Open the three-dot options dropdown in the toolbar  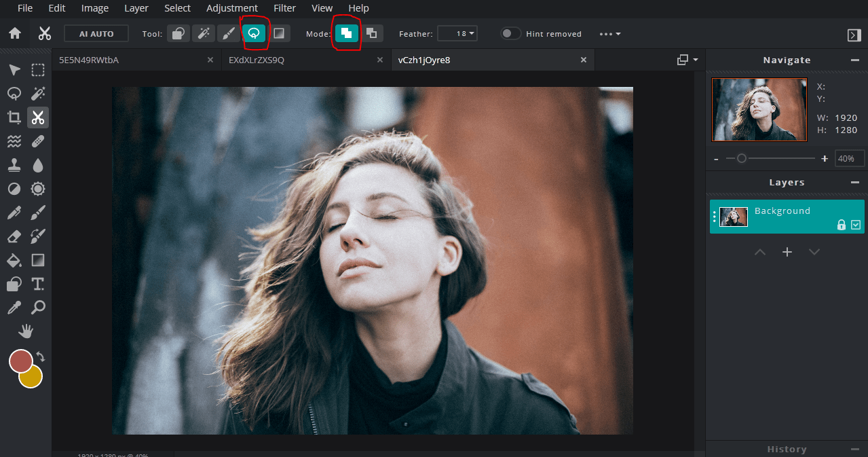(609, 33)
